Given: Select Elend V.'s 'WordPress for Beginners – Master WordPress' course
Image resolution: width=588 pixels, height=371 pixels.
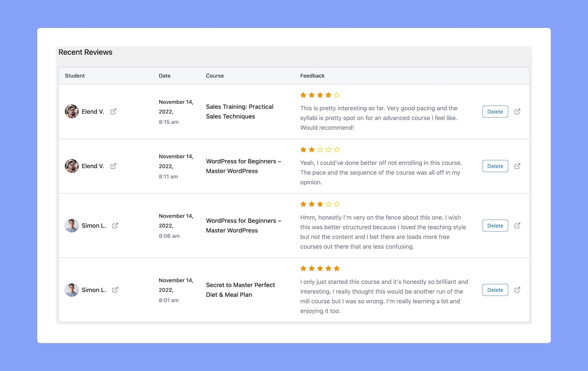Looking at the screenshot, I should (x=244, y=166).
